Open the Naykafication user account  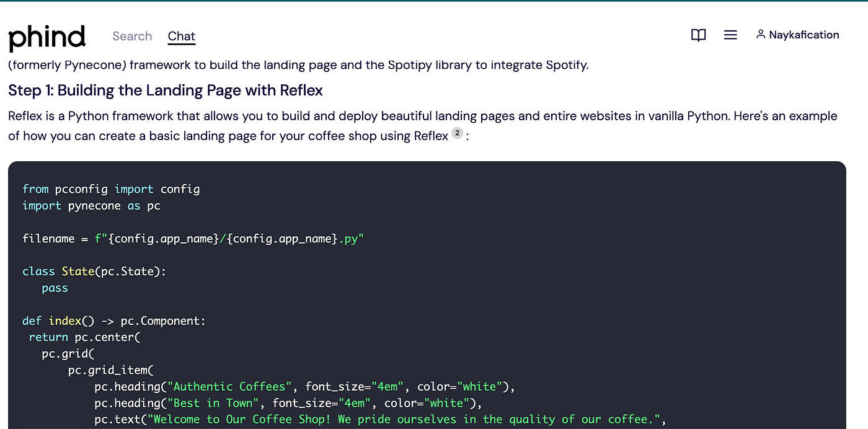797,35
